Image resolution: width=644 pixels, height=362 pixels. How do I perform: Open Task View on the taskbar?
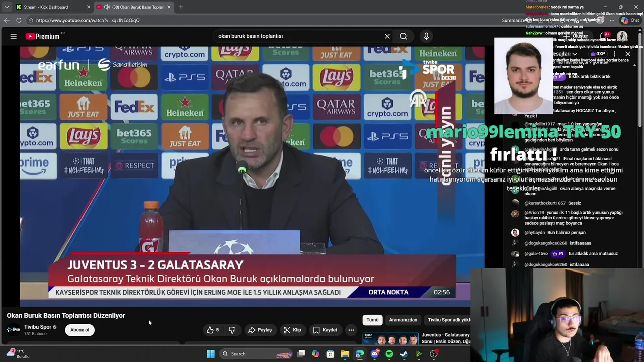pos(301,354)
